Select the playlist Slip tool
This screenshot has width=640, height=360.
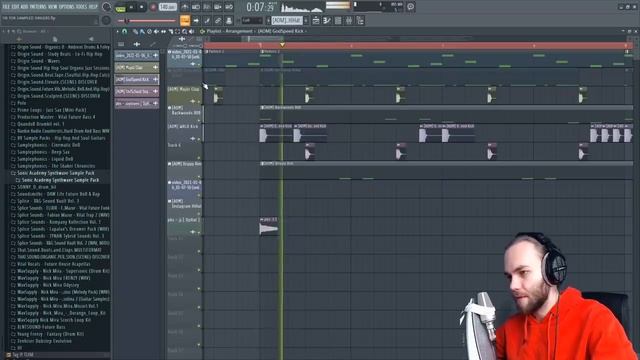point(163,31)
